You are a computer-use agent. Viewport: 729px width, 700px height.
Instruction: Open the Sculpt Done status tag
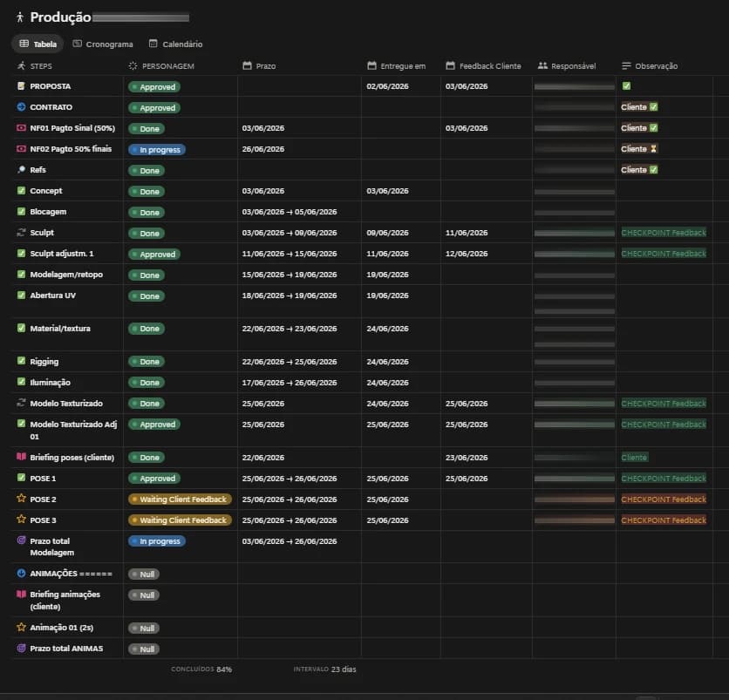click(x=146, y=234)
